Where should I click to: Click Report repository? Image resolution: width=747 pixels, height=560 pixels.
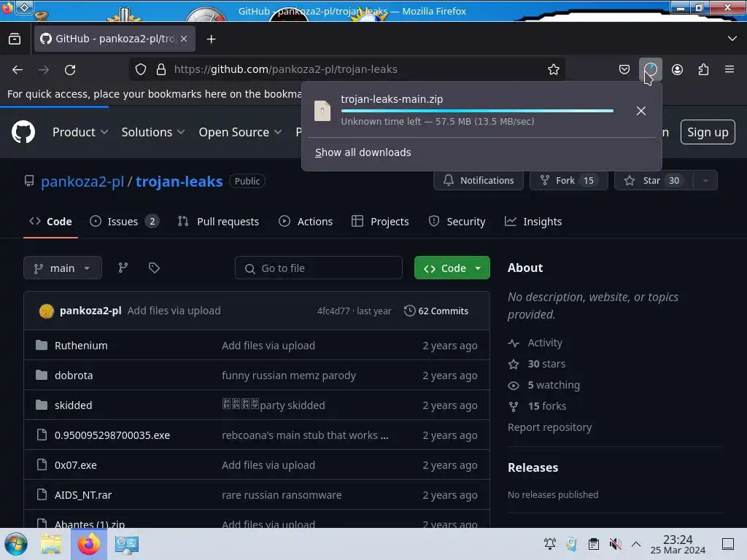pyautogui.click(x=549, y=427)
